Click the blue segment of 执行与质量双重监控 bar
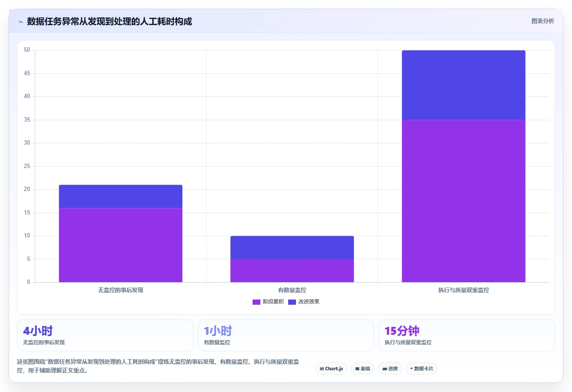This screenshot has width=572, height=392. 464,85
